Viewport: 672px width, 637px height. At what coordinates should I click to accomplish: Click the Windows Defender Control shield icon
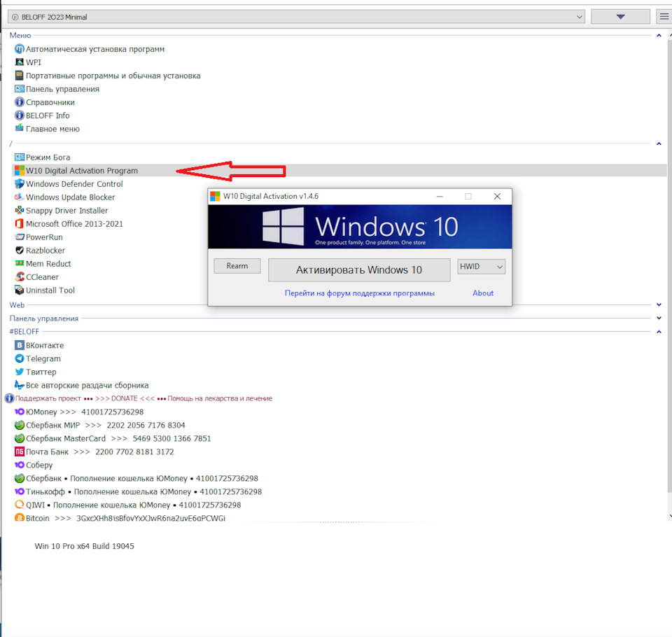[x=20, y=184]
